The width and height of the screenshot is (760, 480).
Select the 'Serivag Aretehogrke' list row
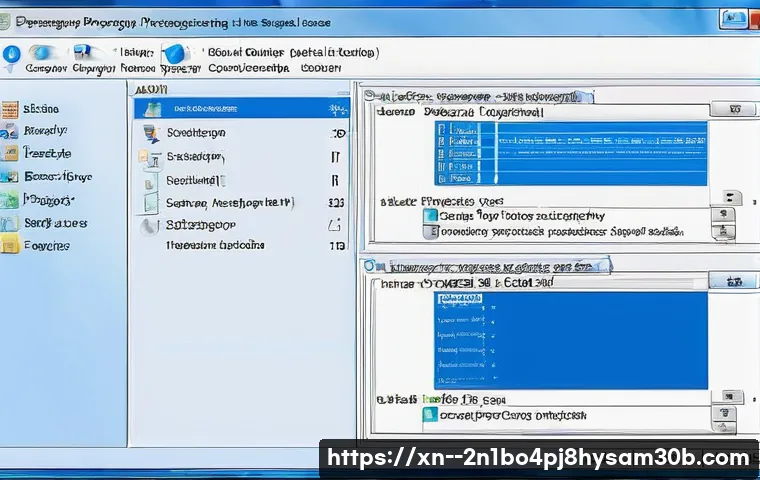coord(241,203)
